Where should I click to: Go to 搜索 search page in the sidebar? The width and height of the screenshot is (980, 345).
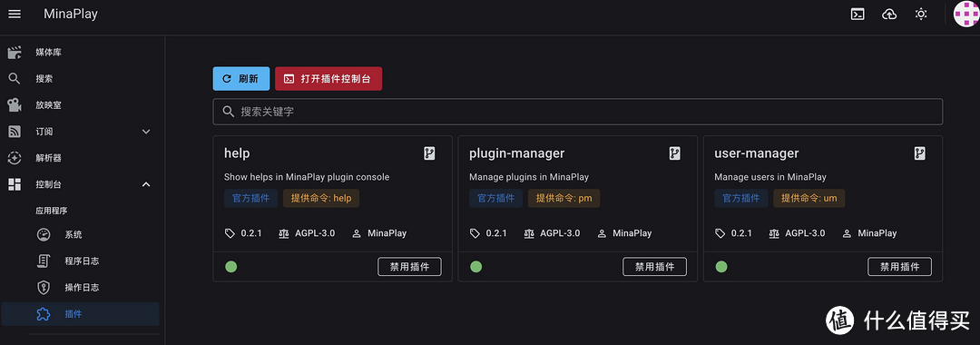(x=80, y=79)
